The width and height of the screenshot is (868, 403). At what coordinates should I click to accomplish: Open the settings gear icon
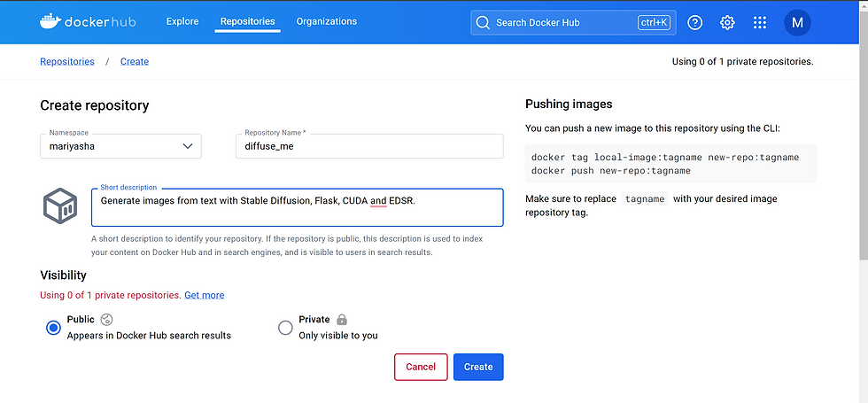coord(727,23)
